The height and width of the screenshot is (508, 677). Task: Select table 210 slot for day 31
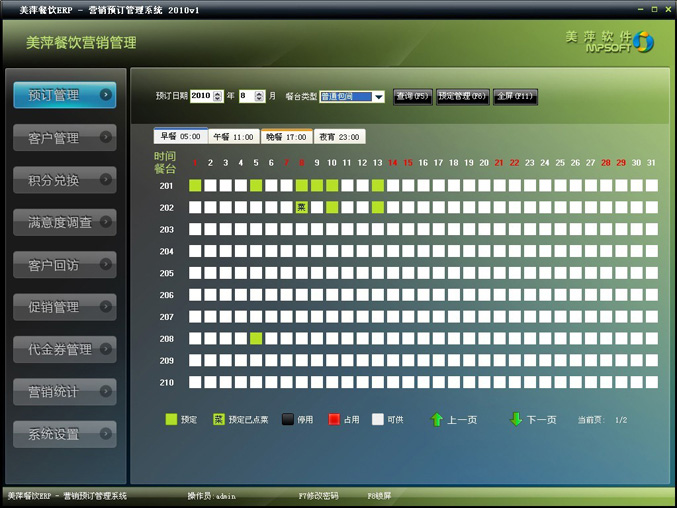651,382
